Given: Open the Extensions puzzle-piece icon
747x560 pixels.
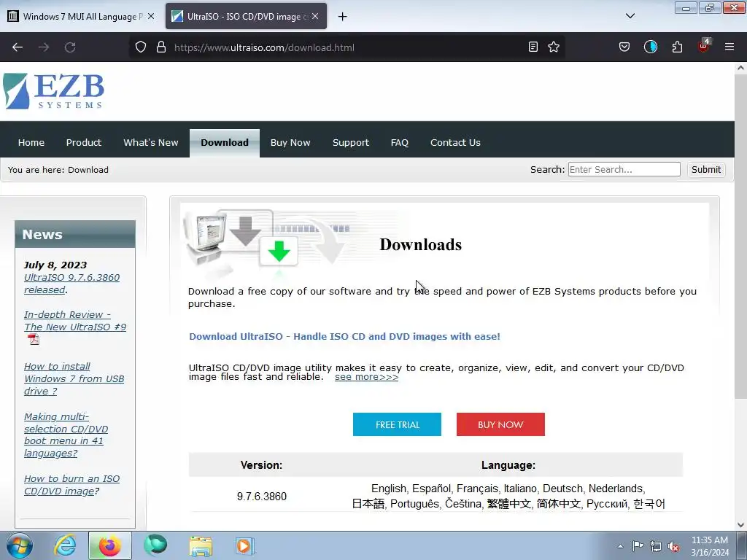Looking at the screenshot, I should click(x=677, y=47).
